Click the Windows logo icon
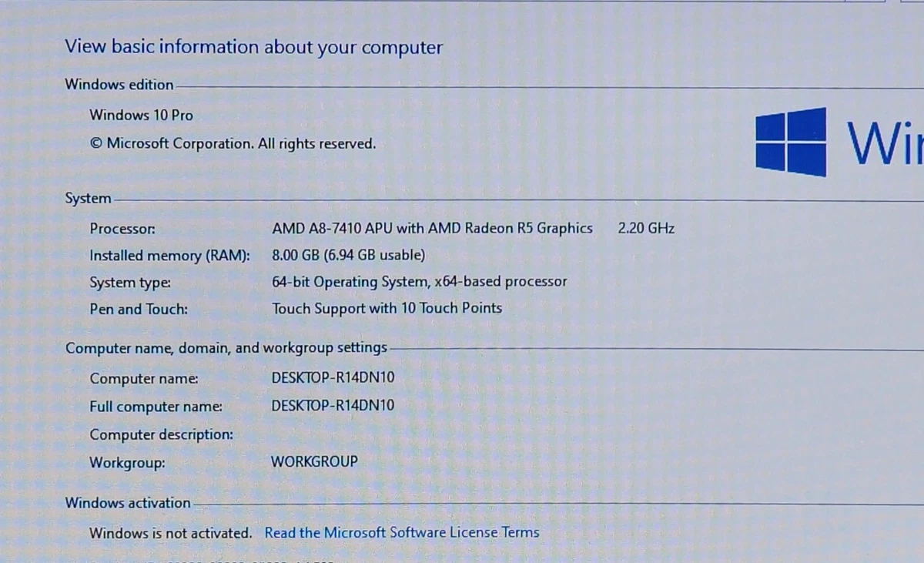The image size is (924, 563). (791, 142)
